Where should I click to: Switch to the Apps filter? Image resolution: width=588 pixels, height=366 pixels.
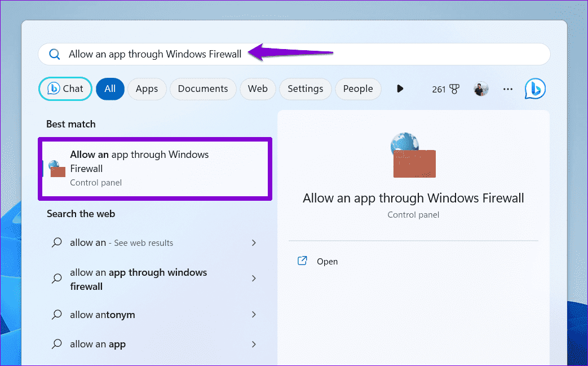click(x=147, y=89)
